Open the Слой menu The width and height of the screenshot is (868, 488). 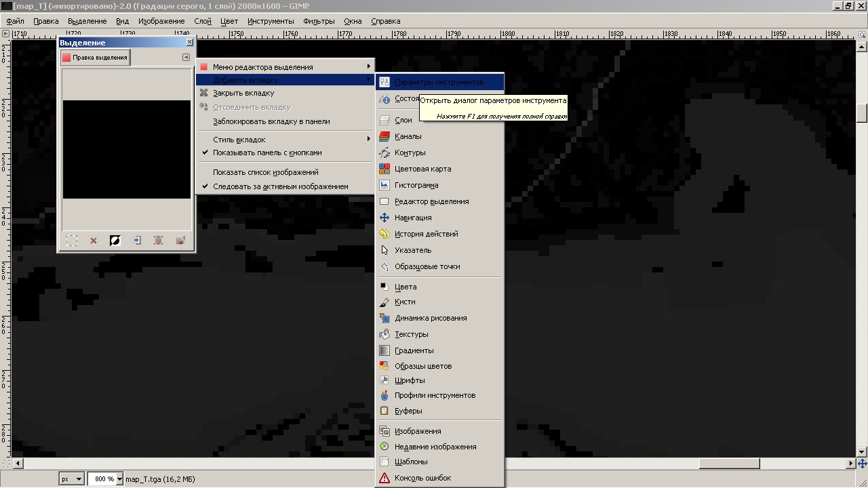tap(203, 21)
